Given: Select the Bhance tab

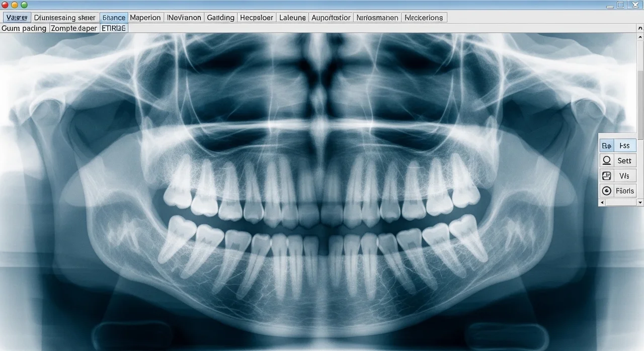Looking at the screenshot, I should (x=114, y=18).
